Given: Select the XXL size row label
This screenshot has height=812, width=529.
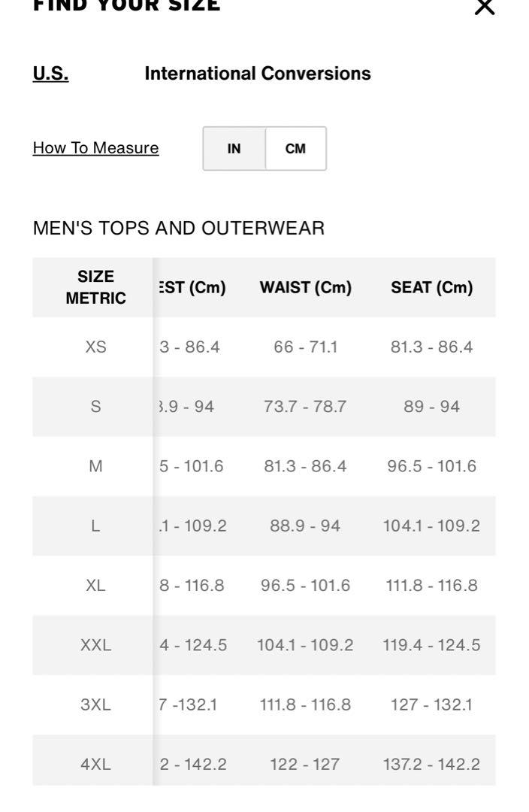Looking at the screenshot, I should (95, 645).
